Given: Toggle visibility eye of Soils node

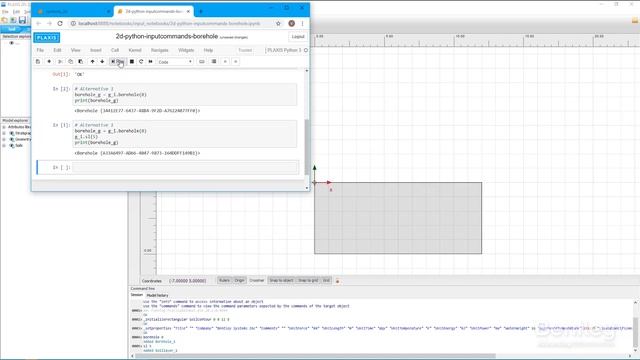Looking at the screenshot, I should pos(12,145).
